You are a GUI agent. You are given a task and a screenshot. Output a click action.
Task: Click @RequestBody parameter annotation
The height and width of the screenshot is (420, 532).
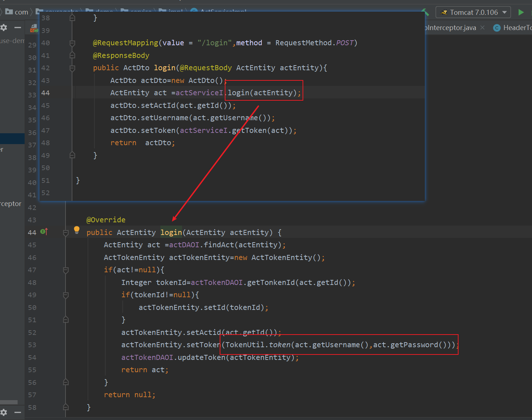click(206, 68)
